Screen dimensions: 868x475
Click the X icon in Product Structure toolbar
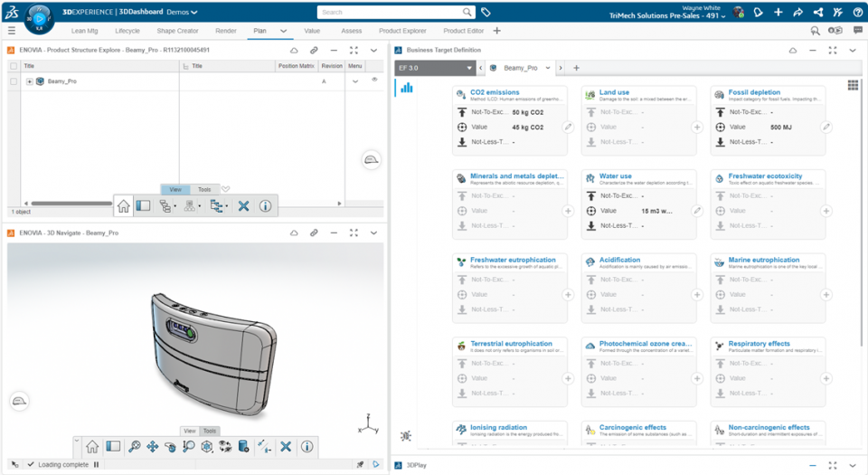tap(243, 206)
